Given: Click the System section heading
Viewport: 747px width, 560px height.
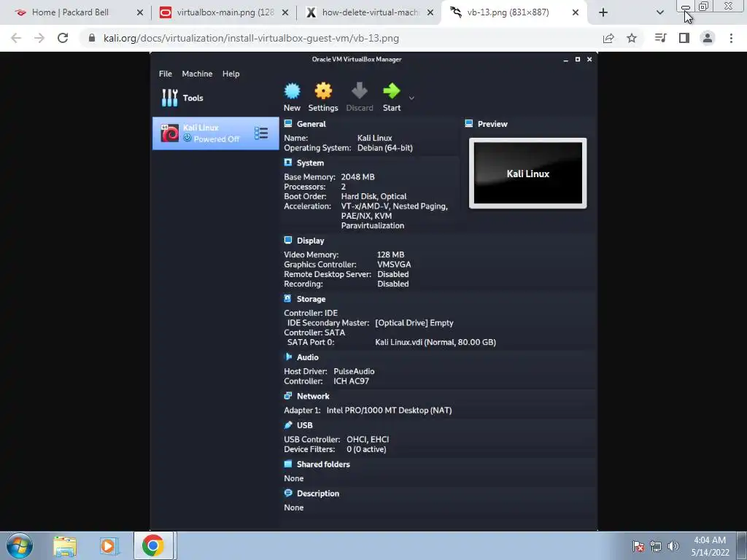Looking at the screenshot, I should click(x=310, y=163).
